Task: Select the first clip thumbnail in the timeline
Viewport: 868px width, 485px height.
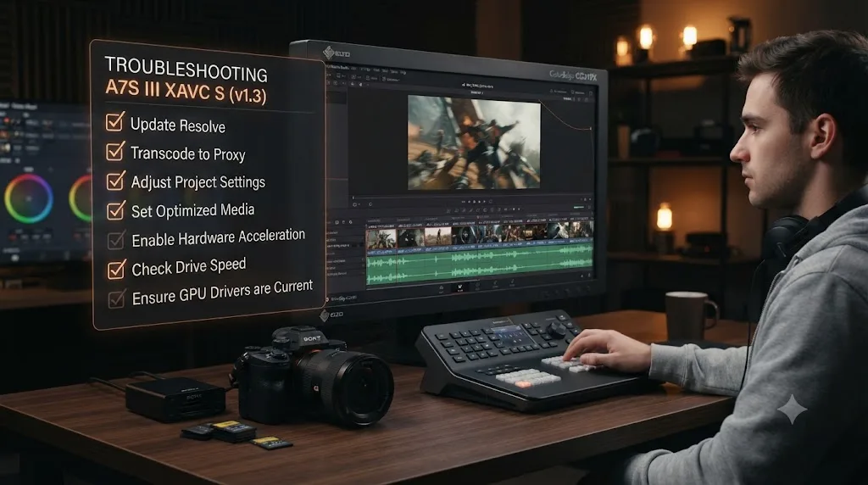Action: (x=381, y=237)
